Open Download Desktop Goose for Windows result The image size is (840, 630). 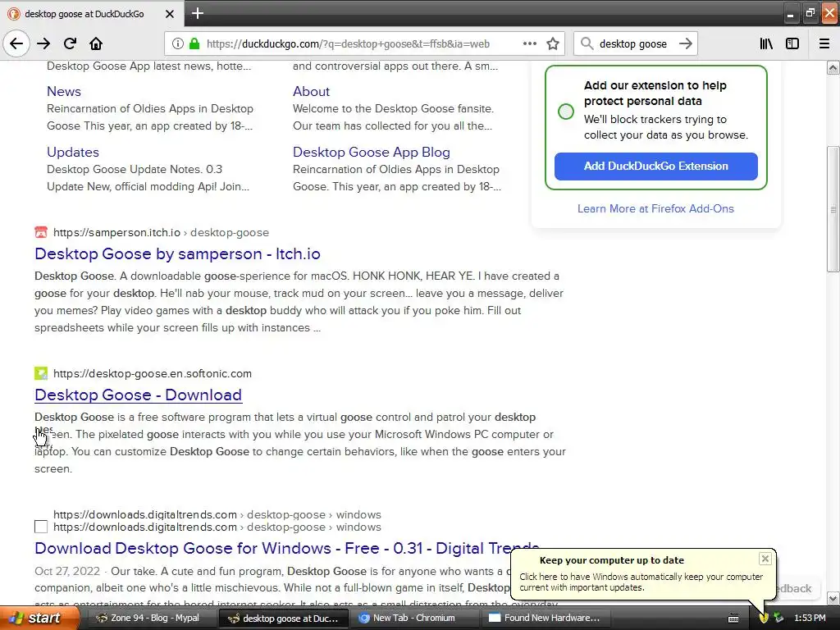(286, 548)
